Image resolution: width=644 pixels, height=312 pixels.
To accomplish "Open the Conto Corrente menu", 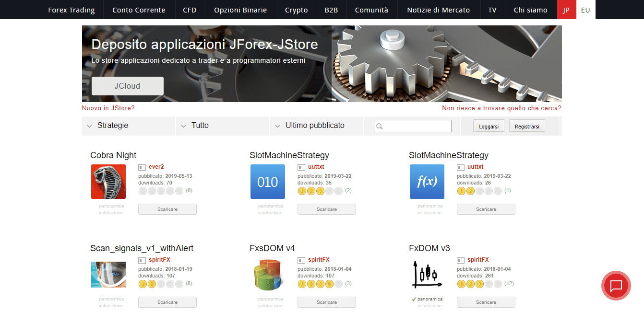I will (139, 10).
